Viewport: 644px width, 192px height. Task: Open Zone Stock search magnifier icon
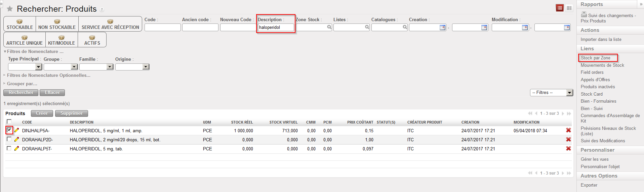(329, 27)
